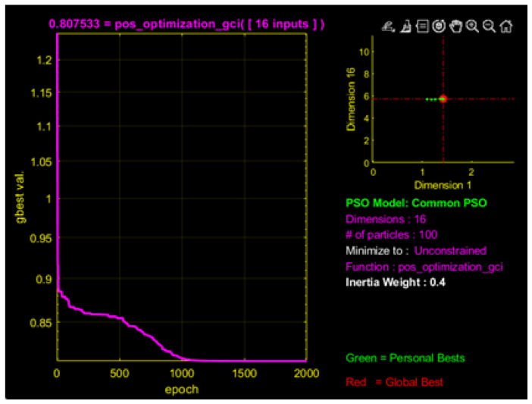The image size is (532, 404).
Task: Click the 'gbest val.' y-axis label
Action: point(20,197)
